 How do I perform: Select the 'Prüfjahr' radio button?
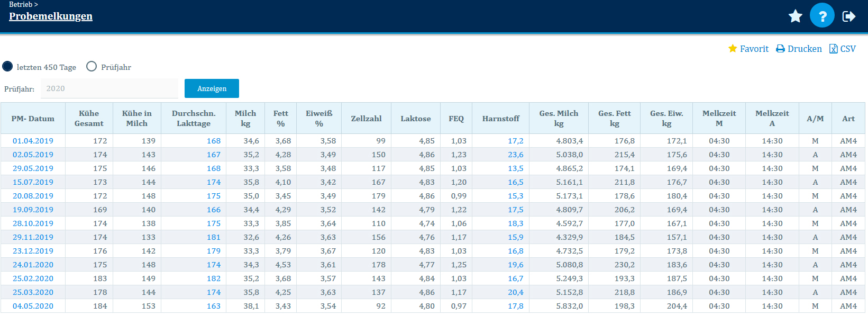92,67
